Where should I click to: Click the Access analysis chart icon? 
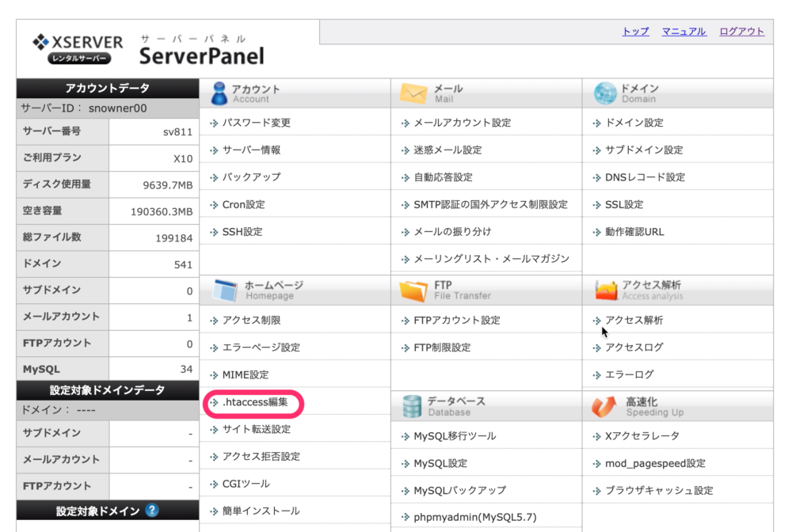click(605, 290)
